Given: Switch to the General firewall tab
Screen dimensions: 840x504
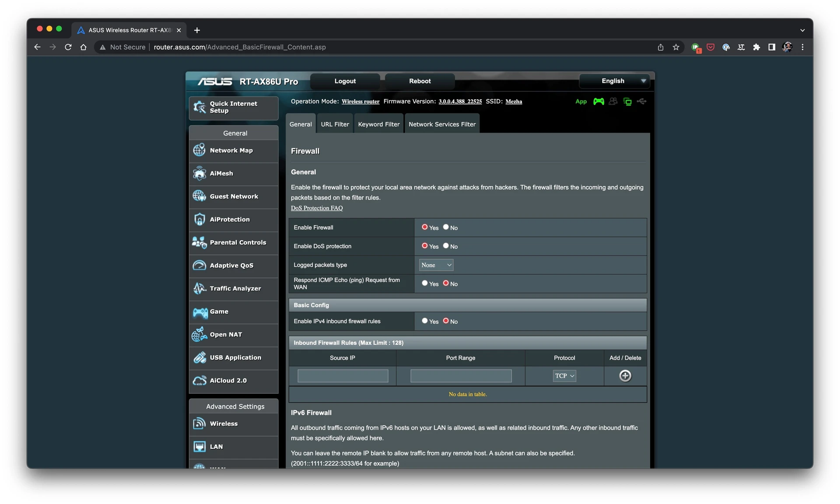Looking at the screenshot, I should point(301,124).
